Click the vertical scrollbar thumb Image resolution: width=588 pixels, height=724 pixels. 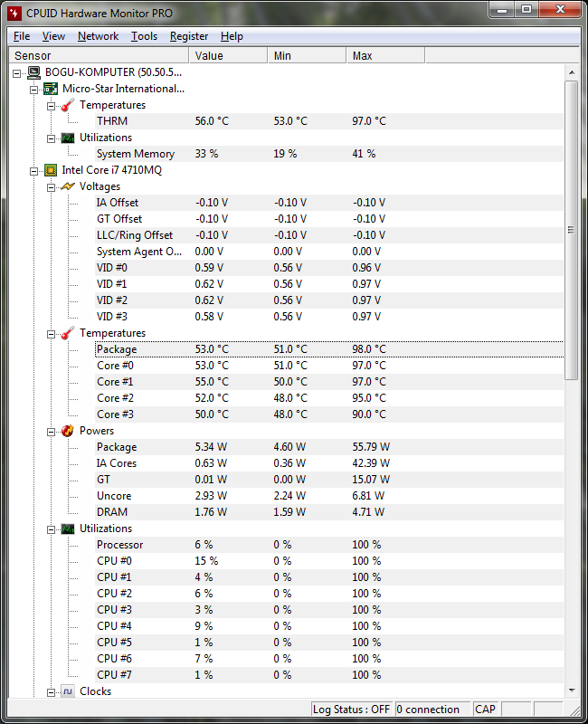pyautogui.click(x=572, y=230)
